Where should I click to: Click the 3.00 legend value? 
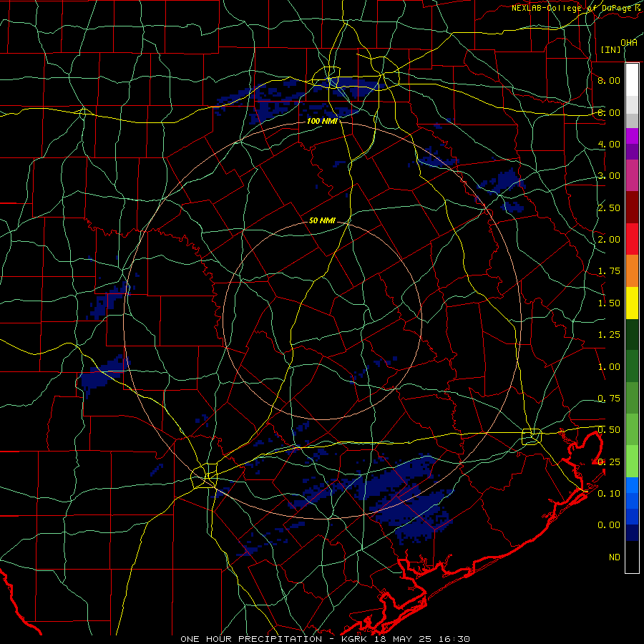[609, 176]
